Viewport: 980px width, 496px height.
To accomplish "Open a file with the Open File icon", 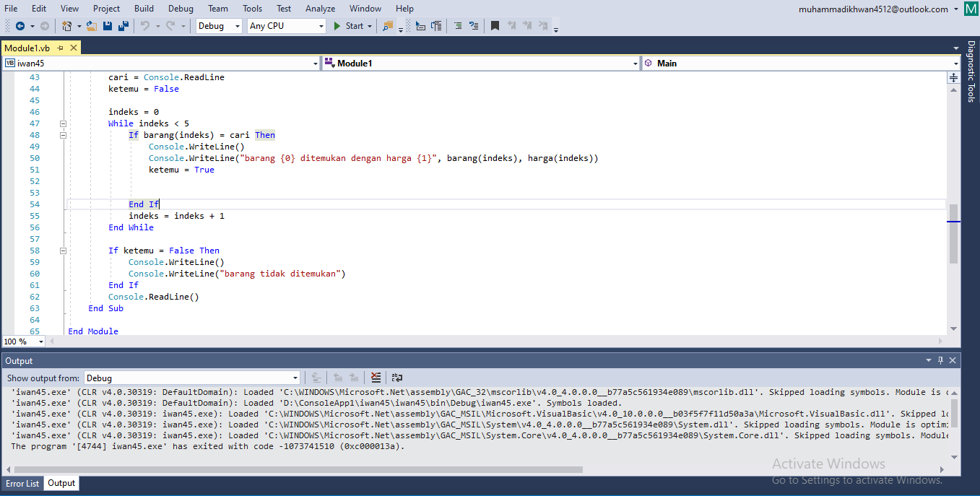I will click(x=90, y=25).
